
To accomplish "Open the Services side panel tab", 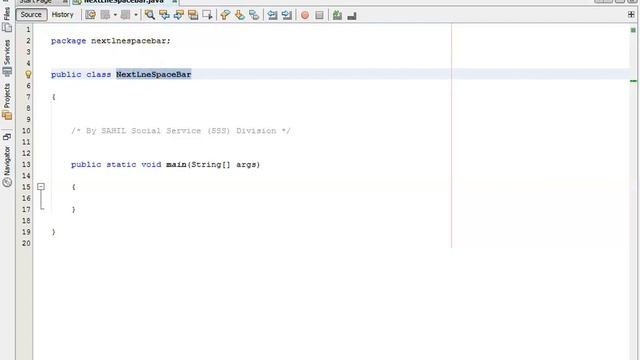I will [x=7, y=52].
